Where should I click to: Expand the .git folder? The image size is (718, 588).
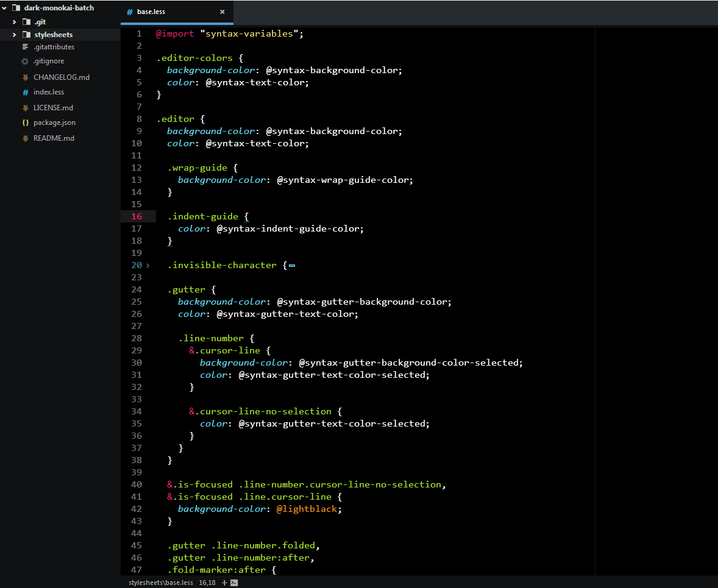(13, 21)
